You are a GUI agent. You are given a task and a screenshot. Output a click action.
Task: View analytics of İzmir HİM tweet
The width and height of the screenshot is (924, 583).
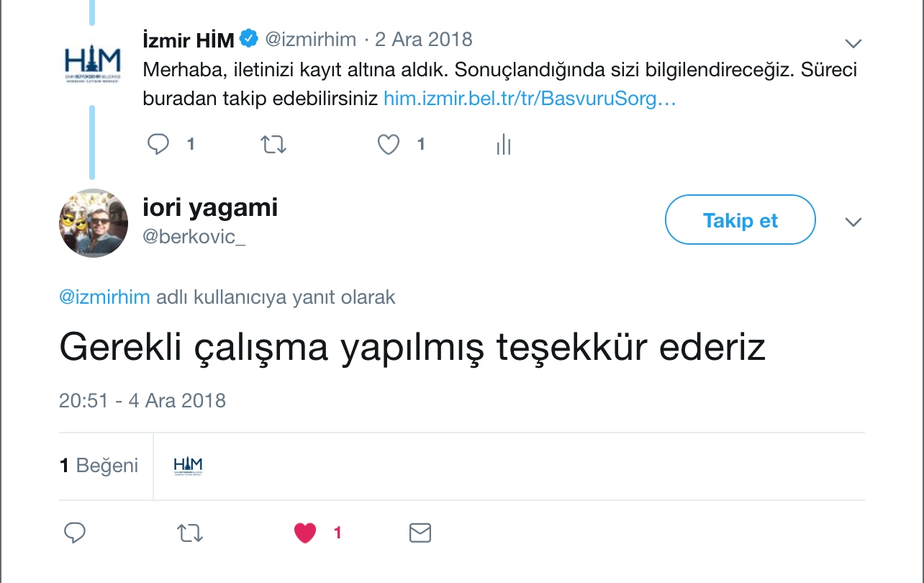(503, 145)
